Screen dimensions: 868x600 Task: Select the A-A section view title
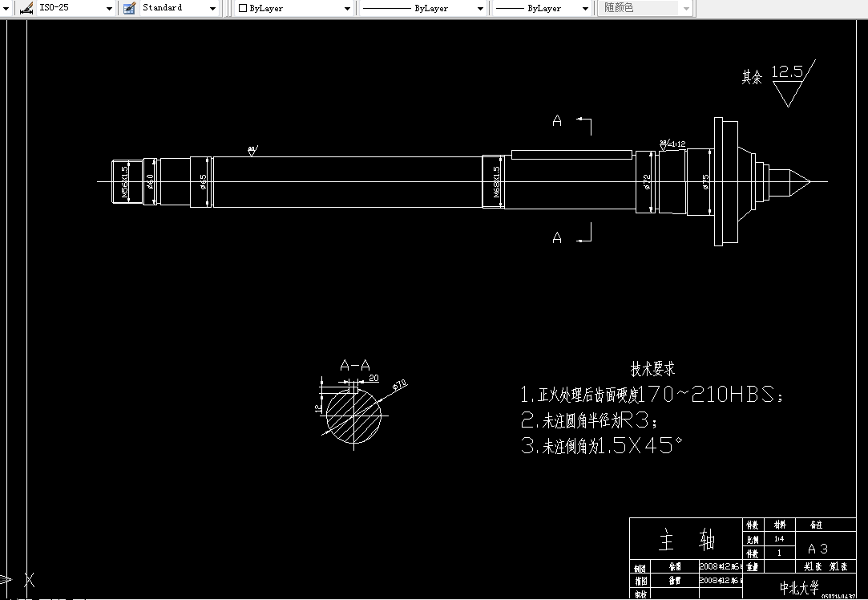coord(355,365)
